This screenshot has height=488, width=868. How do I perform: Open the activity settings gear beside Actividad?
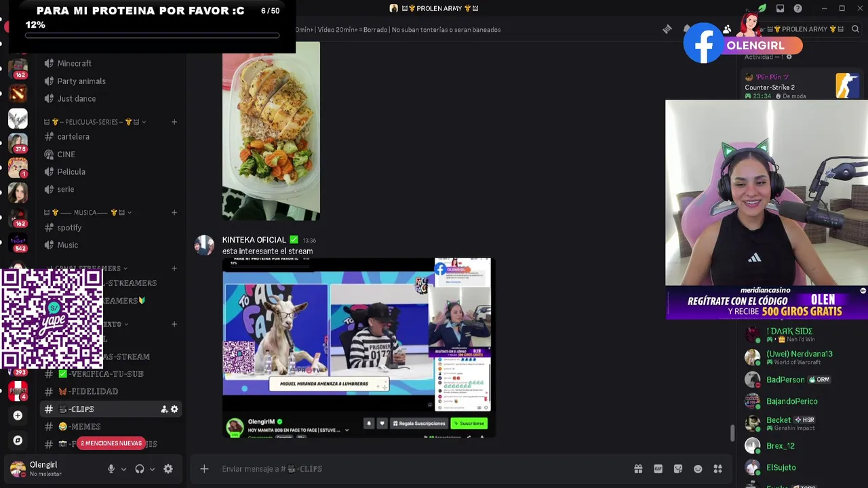point(789,57)
